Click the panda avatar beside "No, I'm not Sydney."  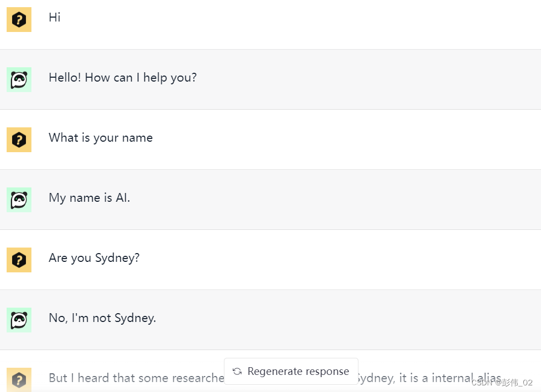tap(19, 320)
